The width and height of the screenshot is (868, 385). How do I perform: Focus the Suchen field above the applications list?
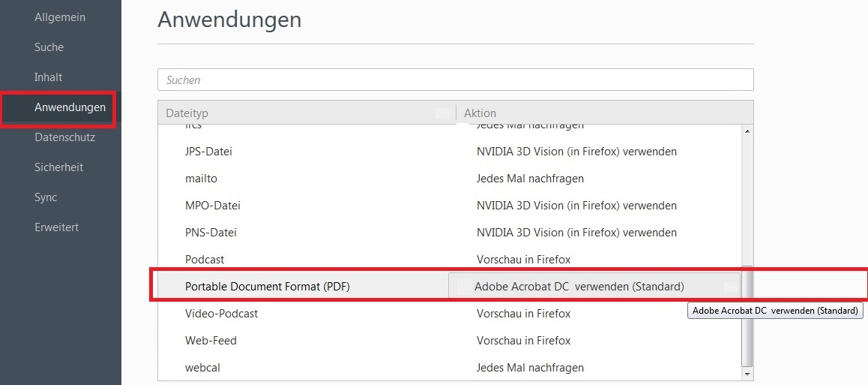point(455,80)
